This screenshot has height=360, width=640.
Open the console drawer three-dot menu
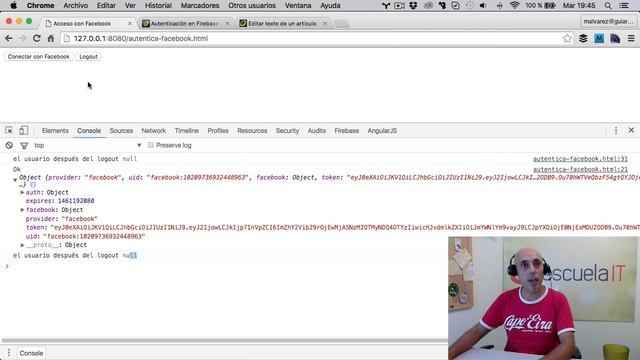(x=9, y=353)
